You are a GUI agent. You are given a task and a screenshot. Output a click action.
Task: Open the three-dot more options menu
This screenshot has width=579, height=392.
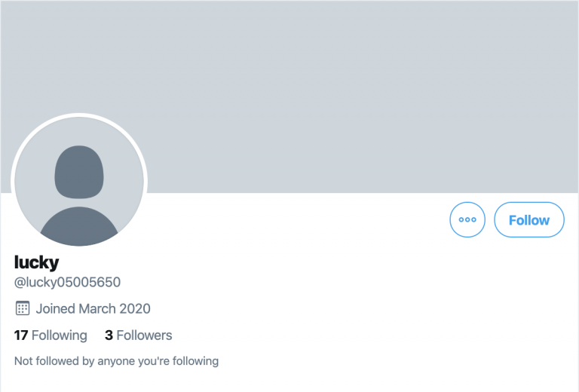point(467,220)
